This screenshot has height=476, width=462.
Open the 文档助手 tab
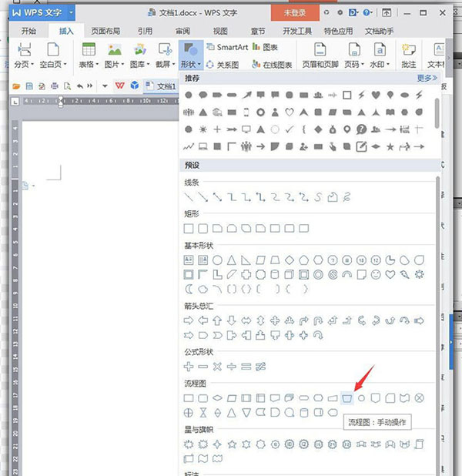[379, 31]
